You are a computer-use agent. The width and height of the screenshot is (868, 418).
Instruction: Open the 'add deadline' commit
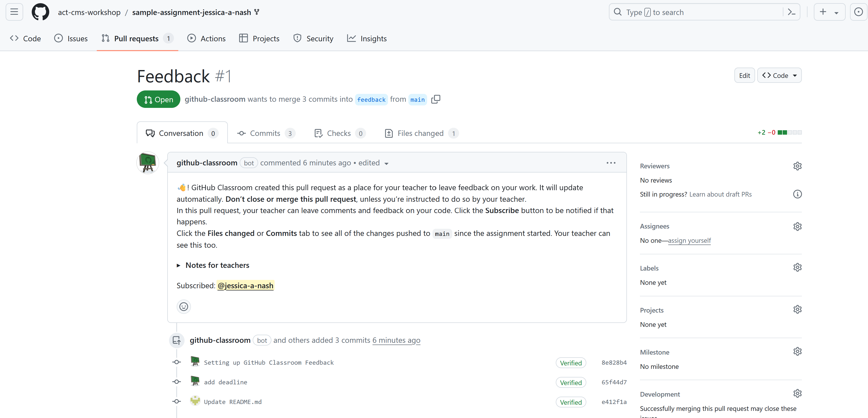pyautogui.click(x=226, y=382)
